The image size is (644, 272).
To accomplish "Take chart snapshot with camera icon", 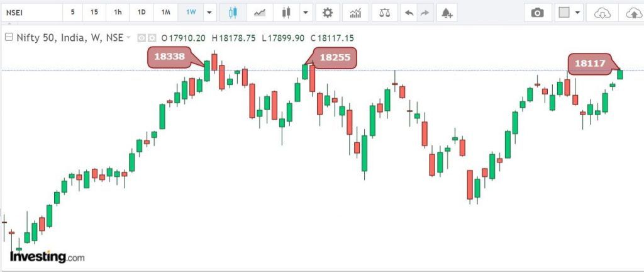I will pyautogui.click(x=537, y=13).
